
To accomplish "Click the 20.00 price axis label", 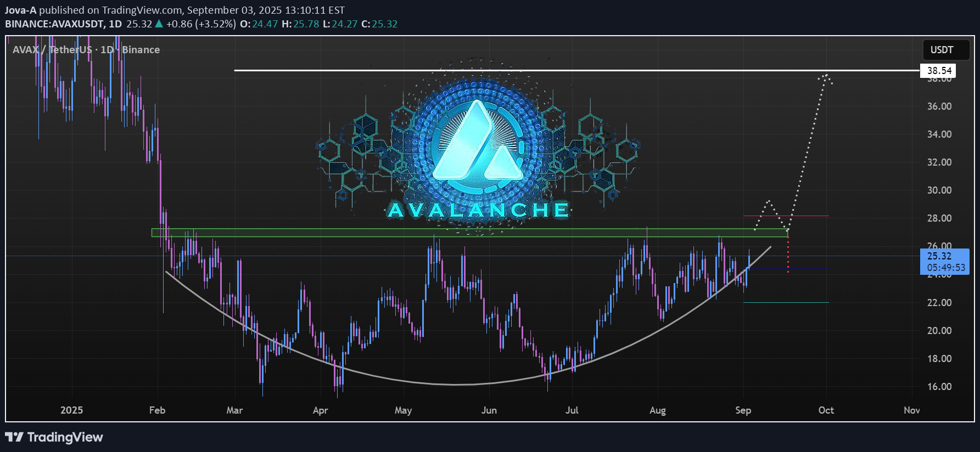I will point(939,331).
